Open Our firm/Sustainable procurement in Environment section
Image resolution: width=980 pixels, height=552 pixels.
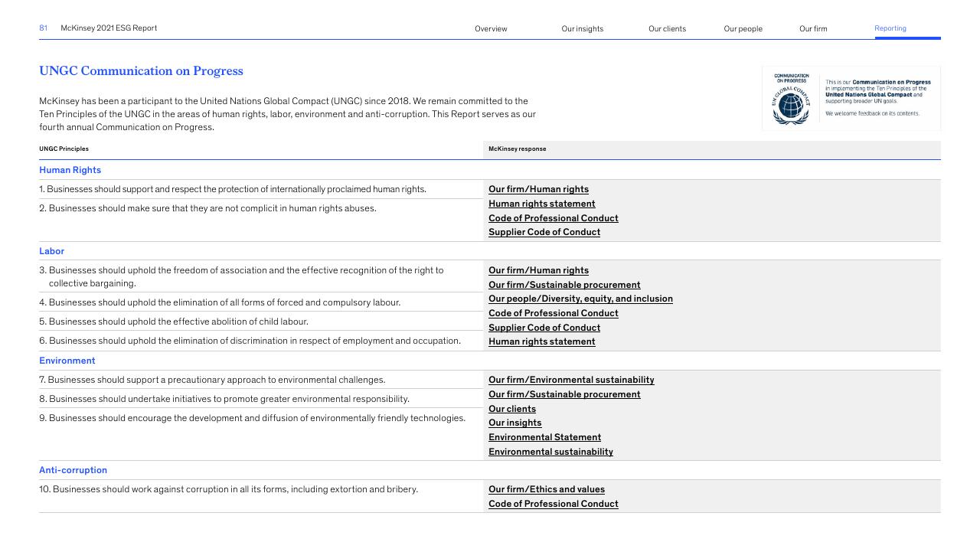[x=564, y=394]
